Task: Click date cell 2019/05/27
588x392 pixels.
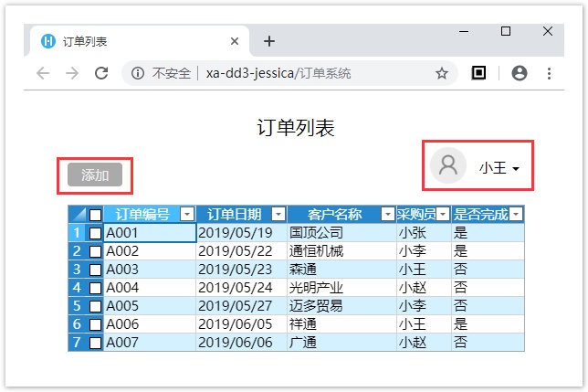Action: pos(241,306)
